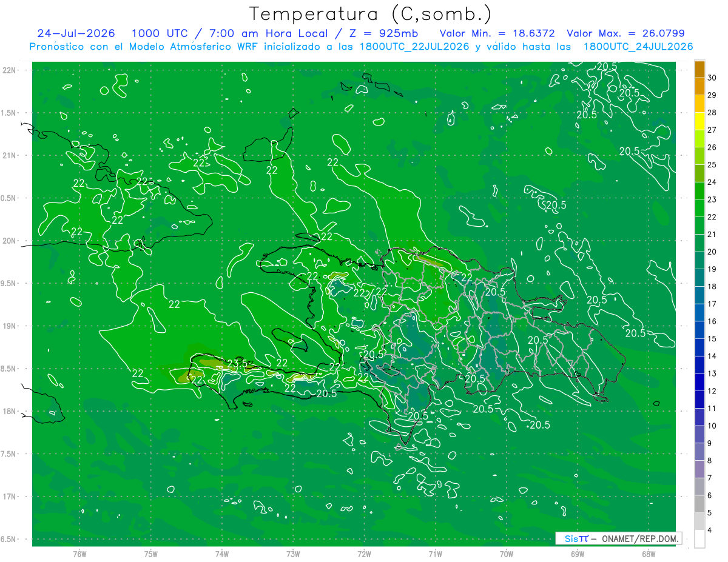Click the '25' colorbar scale label
Viewport: 728px width, 562px height.
[712, 165]
